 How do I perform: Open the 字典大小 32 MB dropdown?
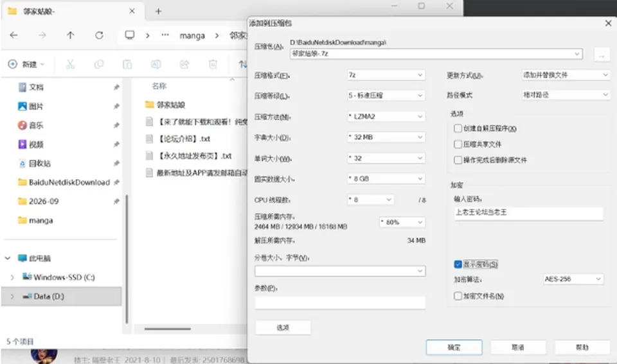tap(386, 137)
